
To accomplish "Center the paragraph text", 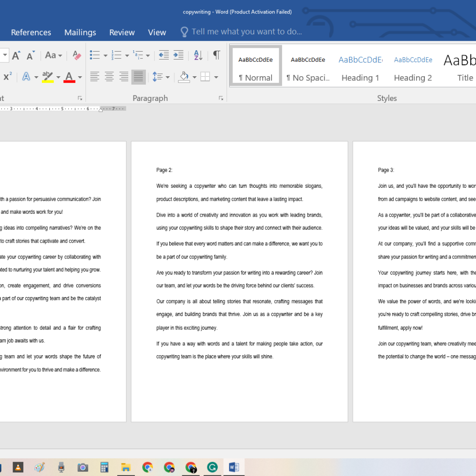I will coord(109,77).
